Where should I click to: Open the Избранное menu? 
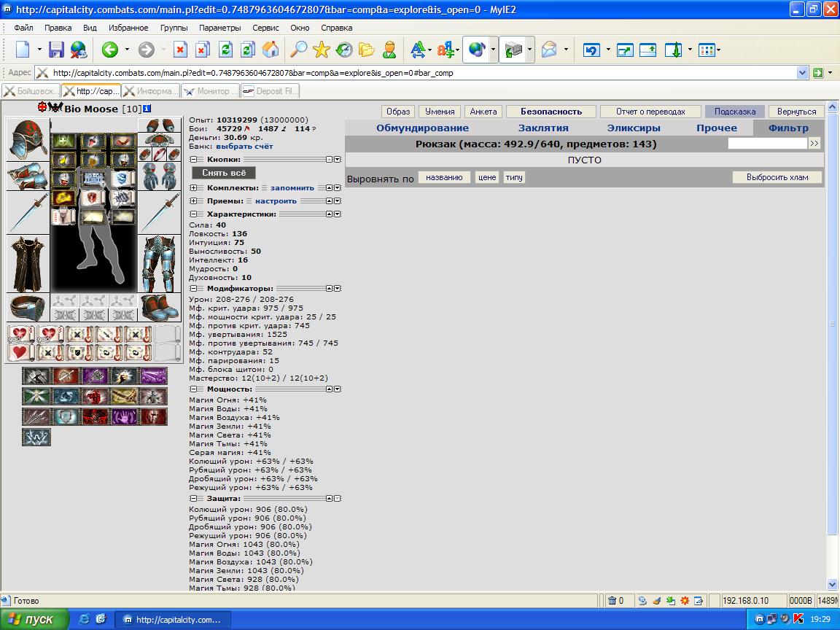click(x=128, y=28)
